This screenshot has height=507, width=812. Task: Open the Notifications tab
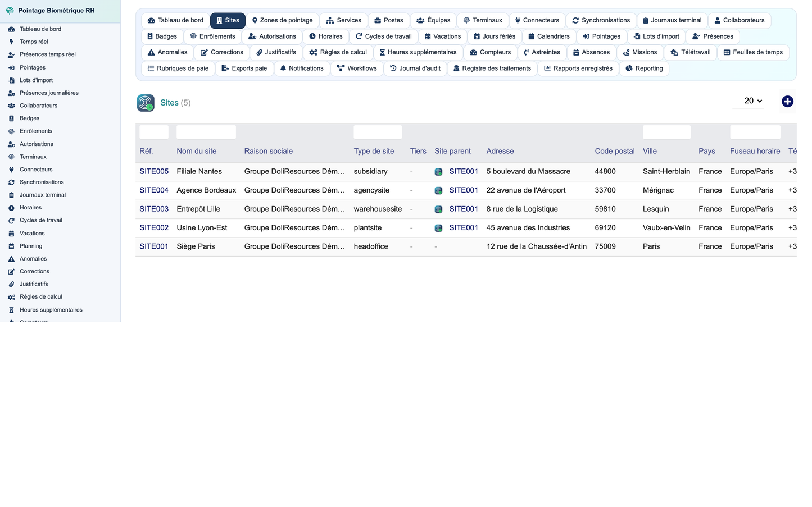(302, 68)
